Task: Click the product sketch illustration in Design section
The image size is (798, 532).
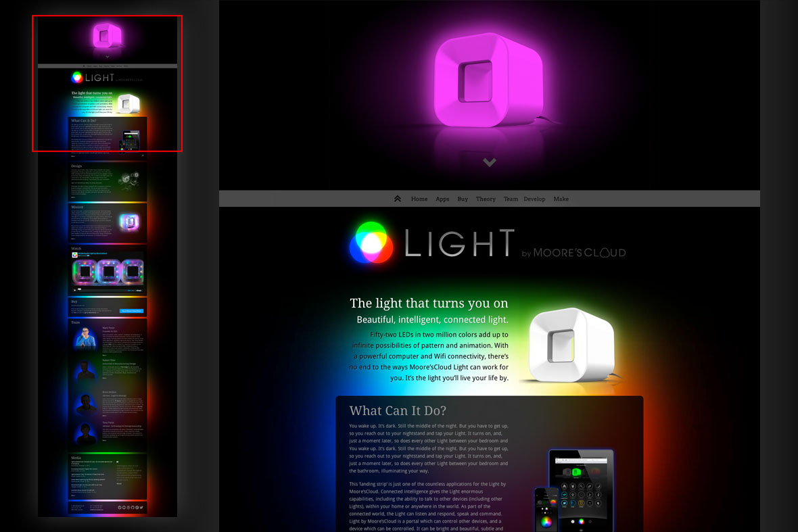Action: point(128,179)
